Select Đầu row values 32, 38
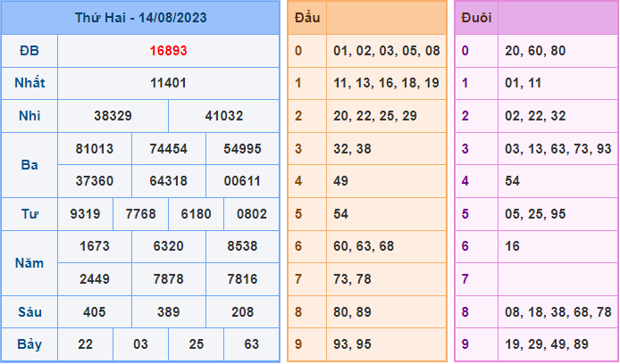 (x=352, y=149)
